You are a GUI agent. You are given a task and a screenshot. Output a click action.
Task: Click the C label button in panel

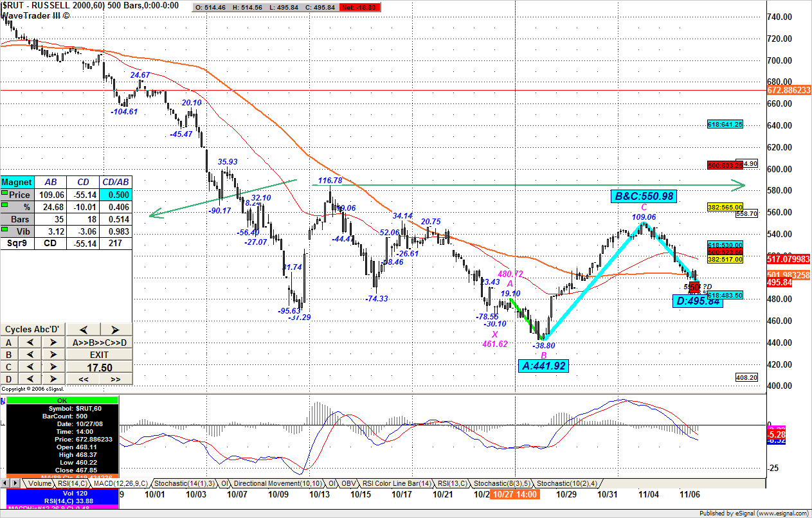(9, 366)
